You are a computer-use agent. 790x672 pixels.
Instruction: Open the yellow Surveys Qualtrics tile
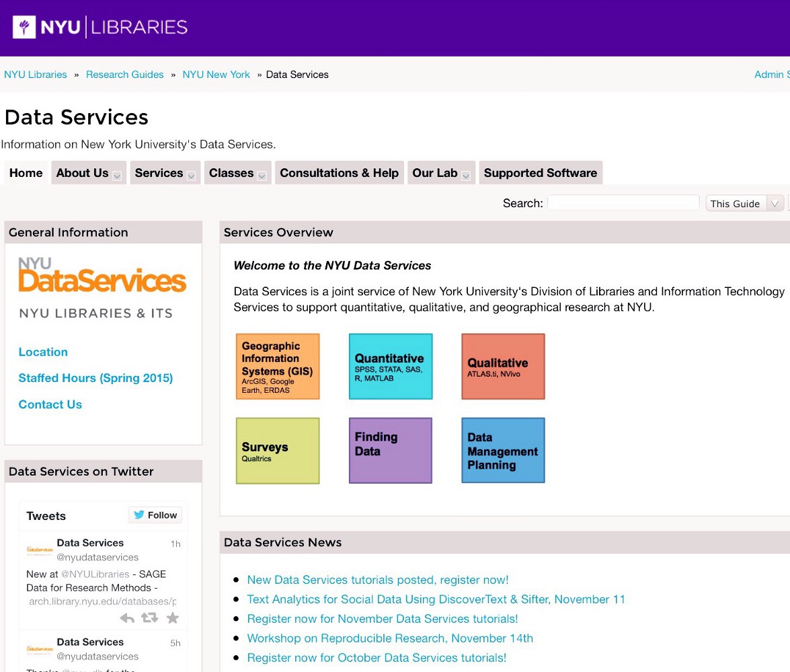point(278,451)
